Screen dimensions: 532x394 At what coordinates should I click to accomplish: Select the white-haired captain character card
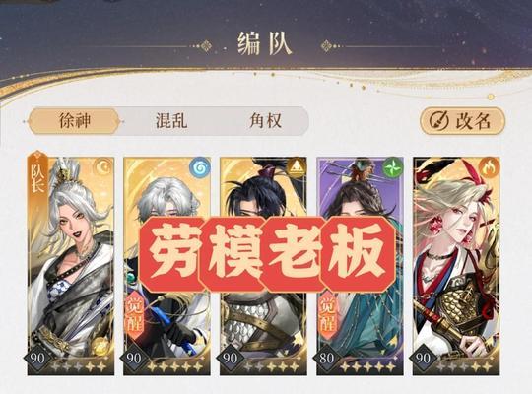[71, 266]
